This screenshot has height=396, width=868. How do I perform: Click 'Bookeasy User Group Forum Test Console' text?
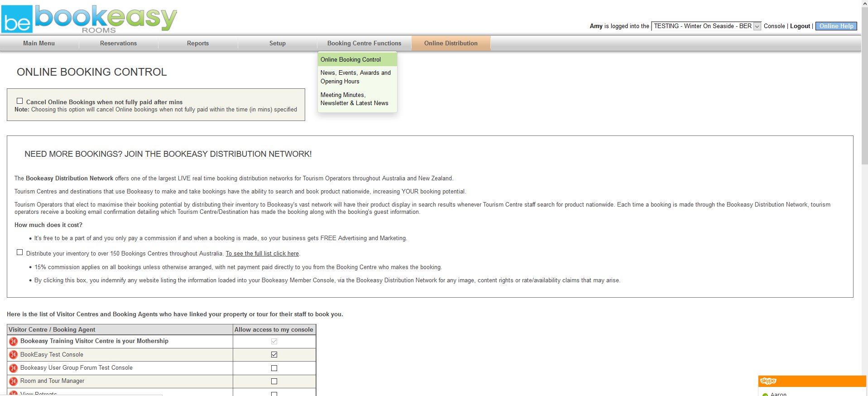pyautogui.click(x=77, y=368)
